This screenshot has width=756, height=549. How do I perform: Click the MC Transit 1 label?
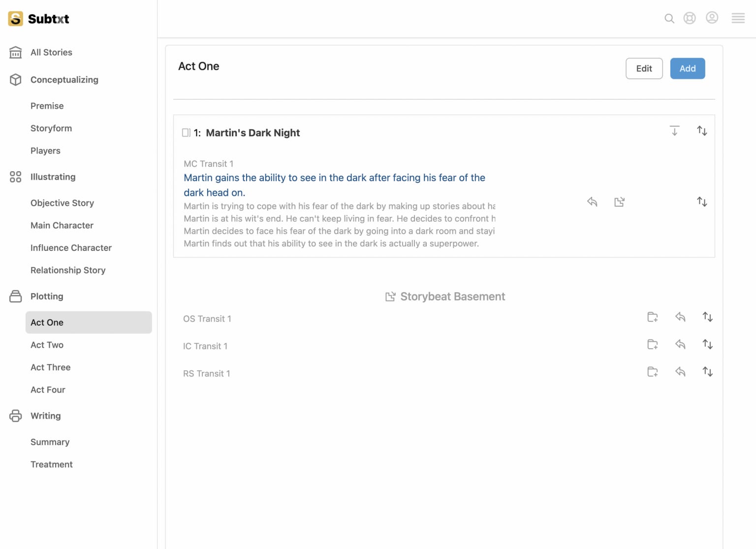(x=208, y=164)
